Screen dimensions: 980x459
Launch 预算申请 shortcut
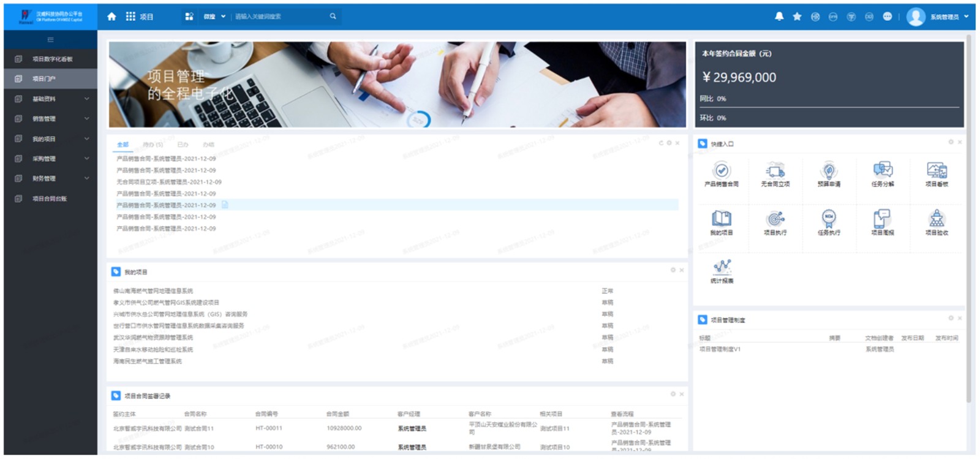[829, 174]
